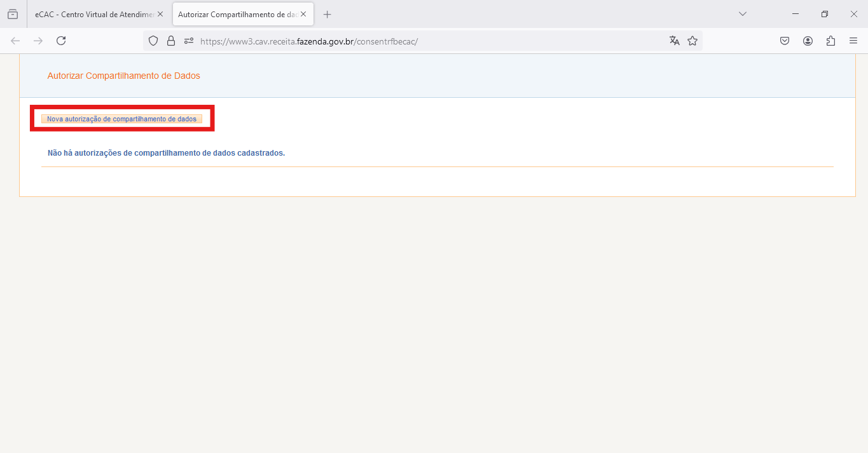Screen dimensions: 868x453
Task: Show site security padlock details
Action: tap(170, 41)
